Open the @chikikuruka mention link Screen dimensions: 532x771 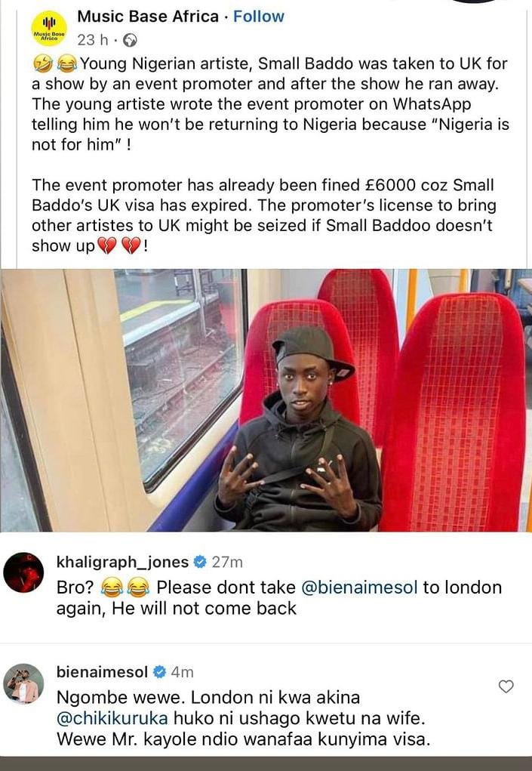(112, 718)
